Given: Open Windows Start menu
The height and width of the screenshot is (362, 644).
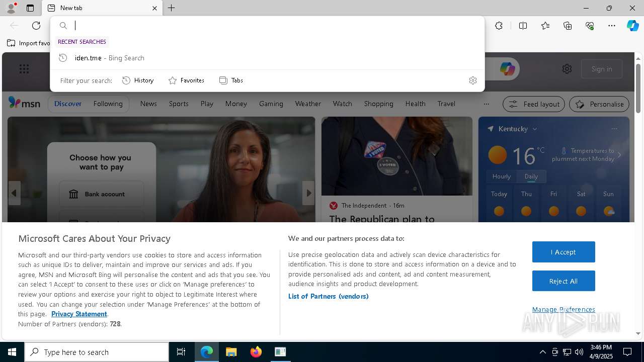Looking at the screenshot, I should (x=12, y=352).
